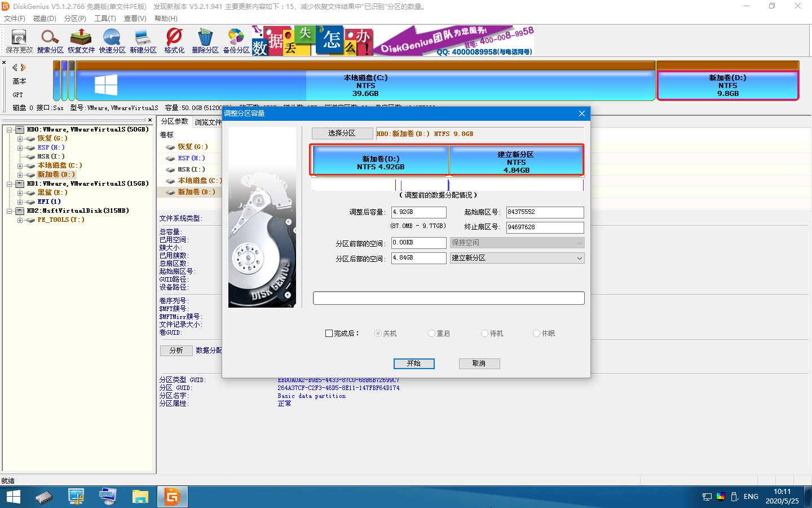Image resolution: width=812 pixels, height=508 pixels.
Task: Open the 查看(V) menu
Action: pyautogui.click(x=135, y=19)
